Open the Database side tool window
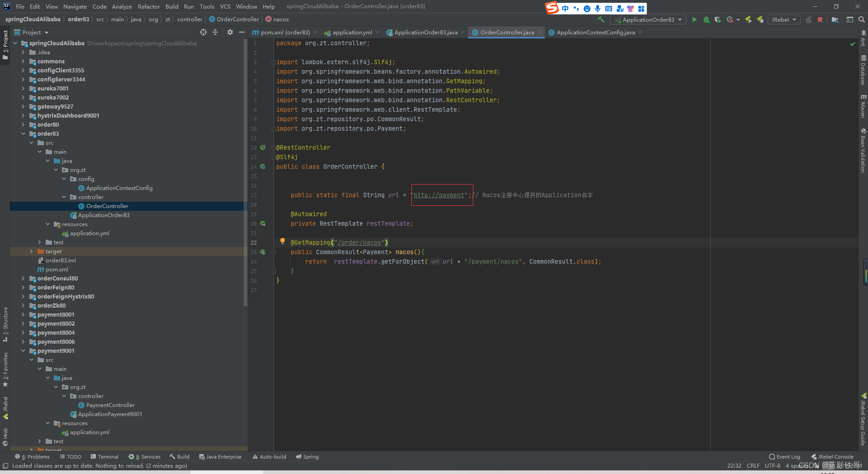The image size is (868, 474). [x=863, y=70]
